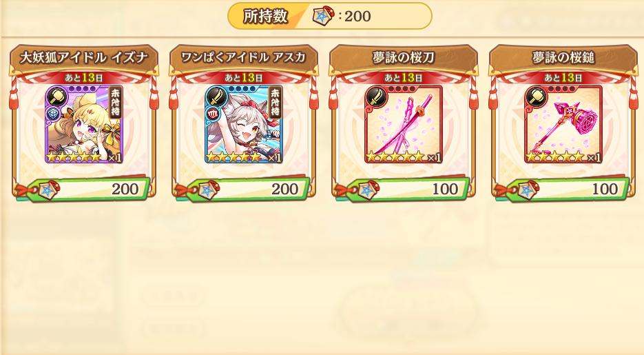Screen dimensions: 644x355
Task: Exchange 100 tickets for 夢詠の桜鎚
Action: [x=563, y=190]
